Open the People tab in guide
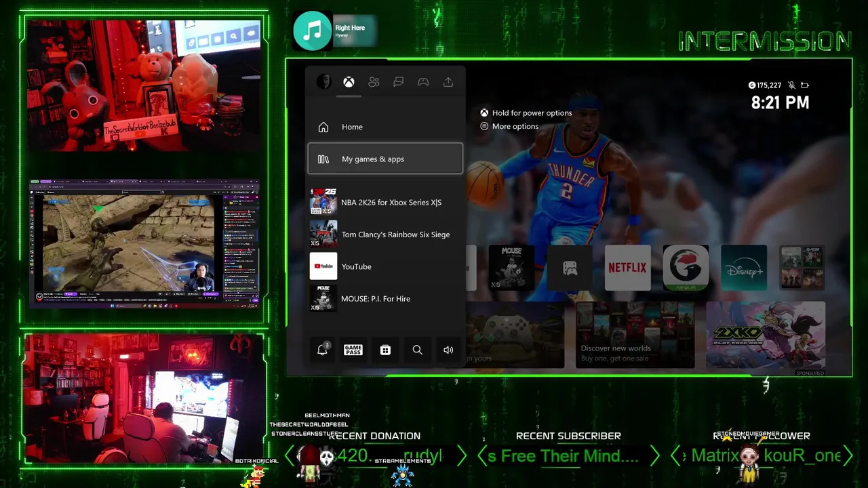This screenshot has height=488, width=868. [x=374, y=82]
